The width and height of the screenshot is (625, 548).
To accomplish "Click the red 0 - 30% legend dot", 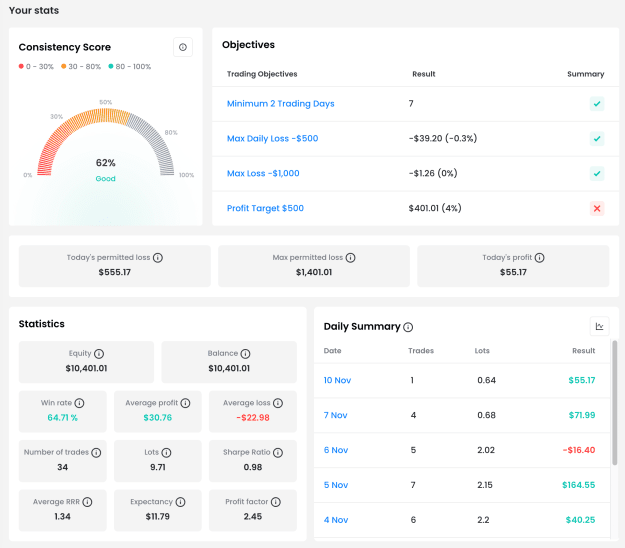I will (x=21, y=67).
